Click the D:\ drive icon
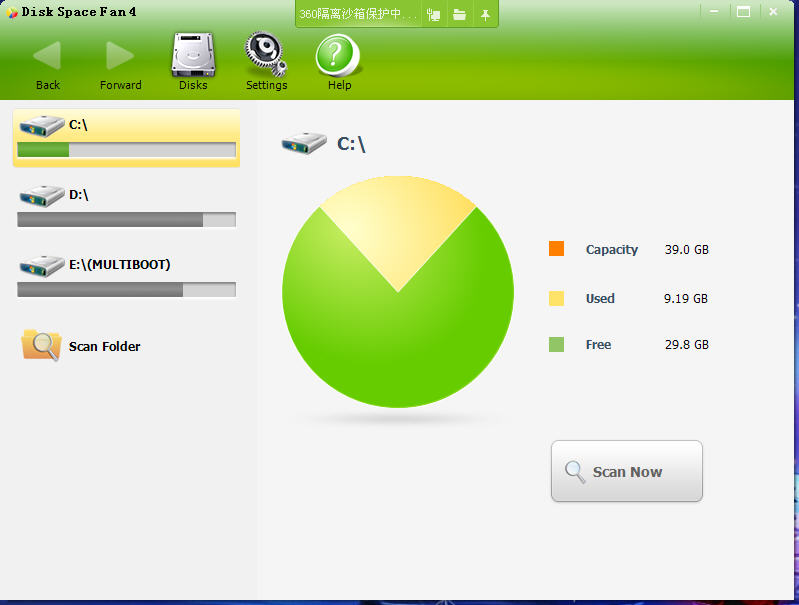 [42, 196]
